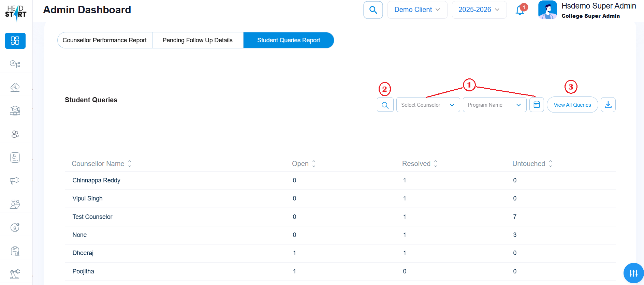Sort the Open column
This screenshot has height=285, width=644.
[314, 164]
